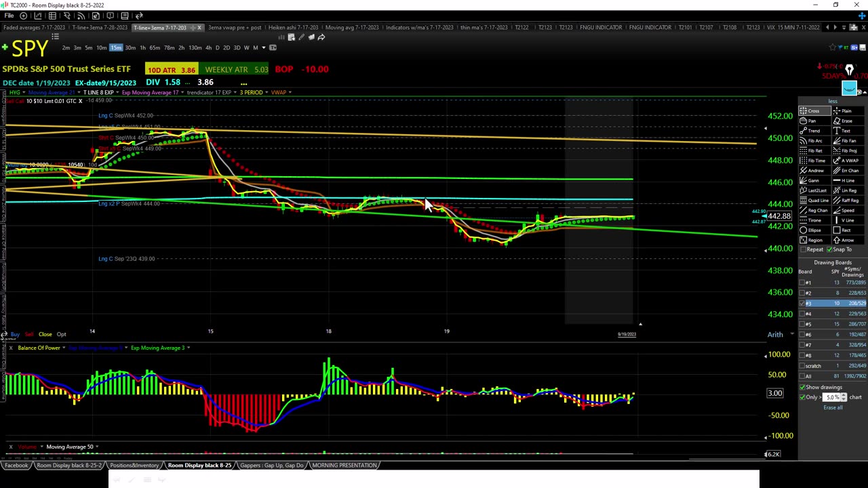Switch to Faded averages 7-17-2023 tab
868x488 pixels.
coord(34,27)
